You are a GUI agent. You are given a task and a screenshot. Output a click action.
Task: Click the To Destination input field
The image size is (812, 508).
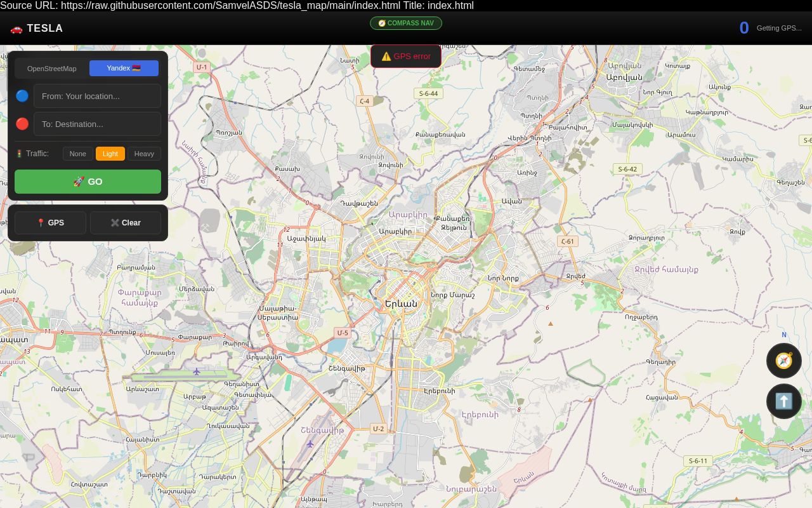coord(97,124)
